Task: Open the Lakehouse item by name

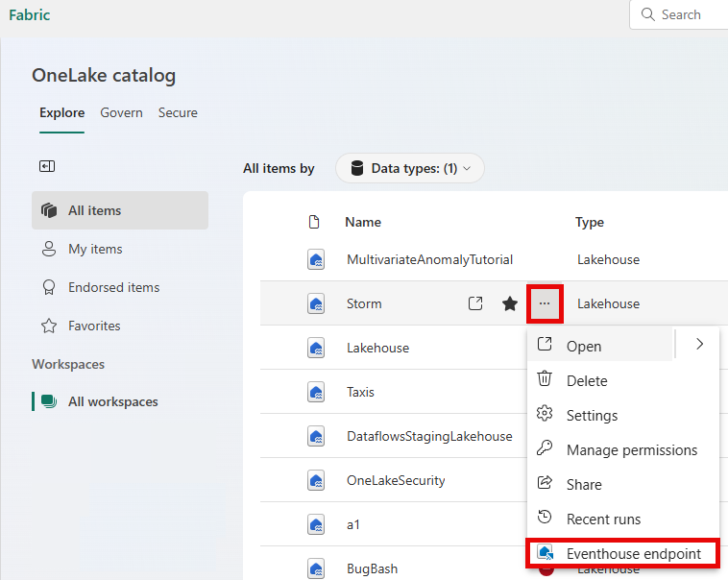Action: pyautogui.click(x=377, y=348)
